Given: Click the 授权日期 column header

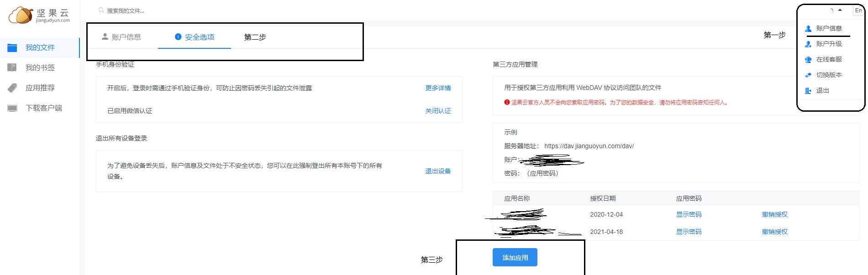Looking at the screenshot, I should pyautogui.click(x=603, y=198).
